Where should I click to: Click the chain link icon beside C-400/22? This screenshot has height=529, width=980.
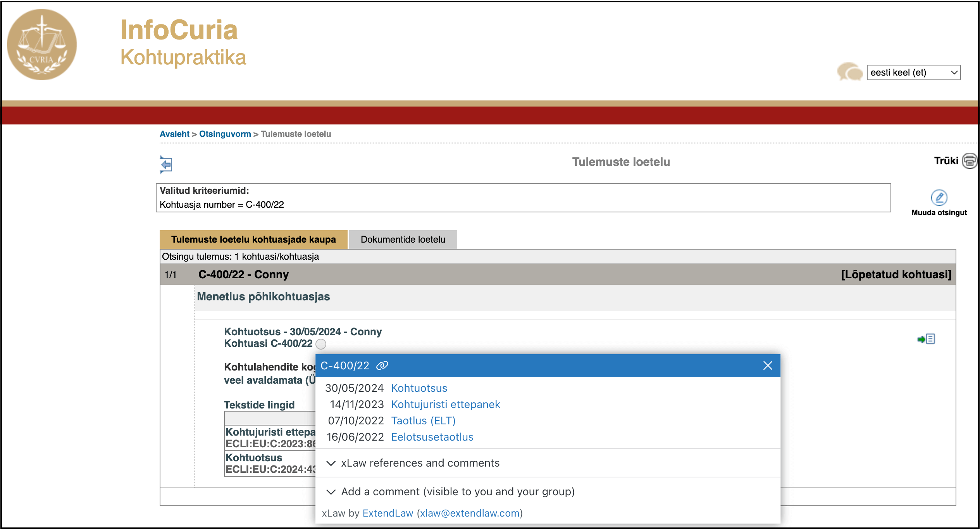[382, 365]
